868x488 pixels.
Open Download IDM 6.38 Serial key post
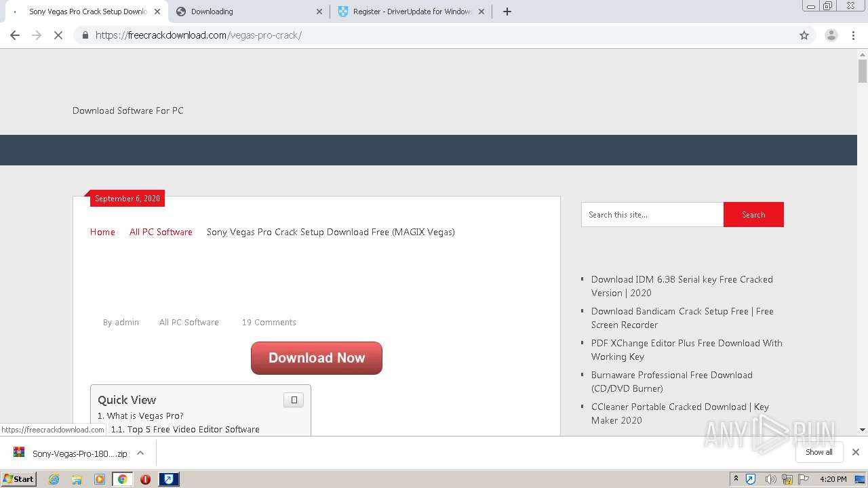pyautogui.click(x=682, y=286)
